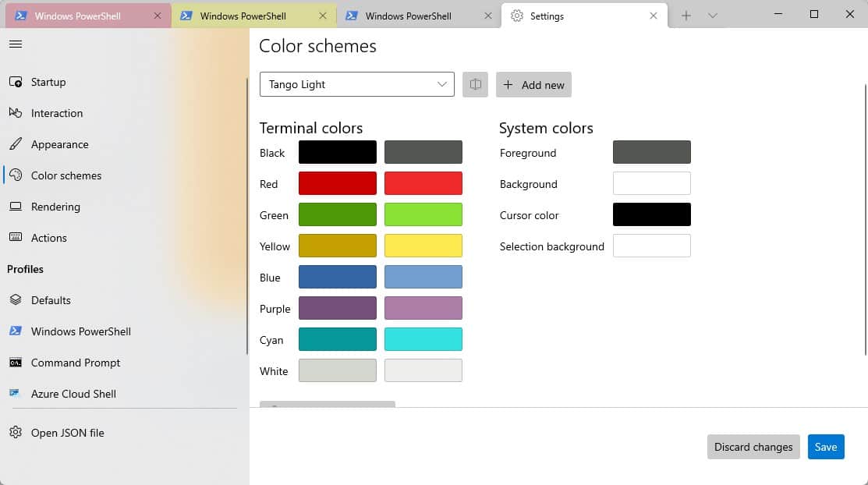Click the plus button for new tab

click(686, 16)
